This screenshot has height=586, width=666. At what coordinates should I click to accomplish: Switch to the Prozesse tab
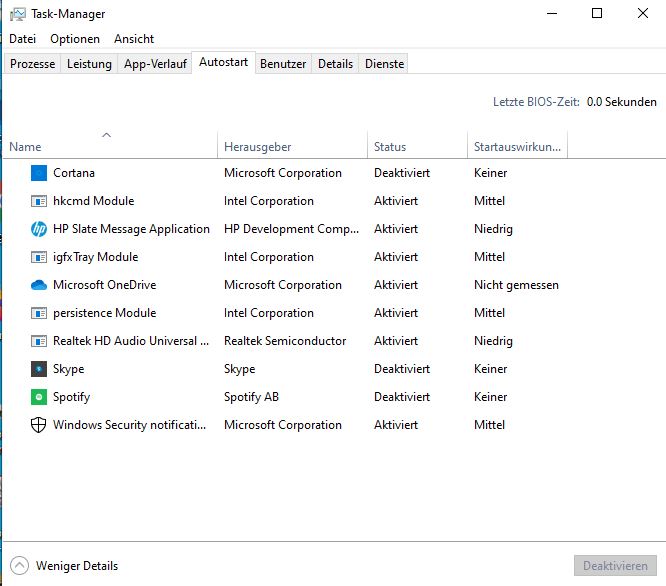pos(32,64)
